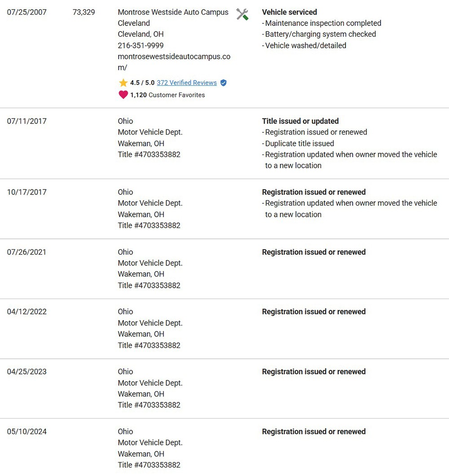The image size is (449, 476).
Task: Click the wrench and screwdriver service icon
Action: click(x=242, y=14)
